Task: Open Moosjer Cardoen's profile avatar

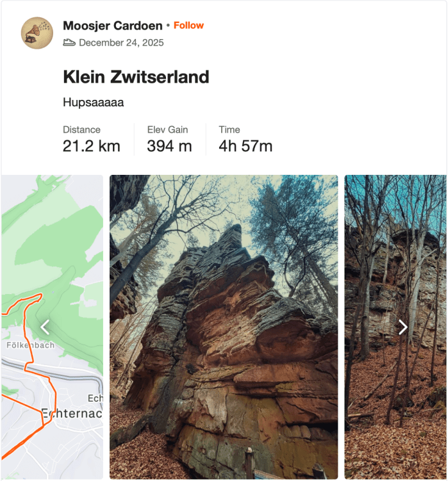Action: pos(37,33)
